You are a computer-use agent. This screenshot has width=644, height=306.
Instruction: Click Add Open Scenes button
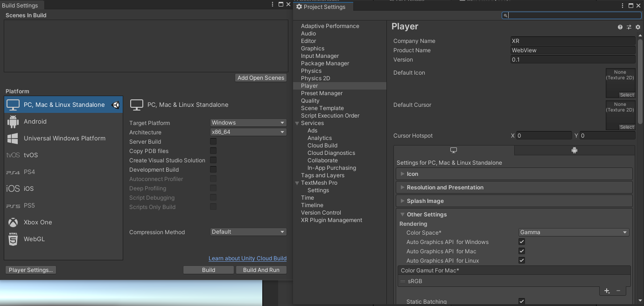click(261, 78)
